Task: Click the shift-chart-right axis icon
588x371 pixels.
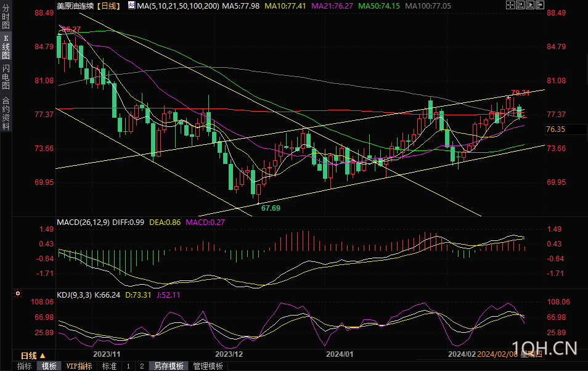Action: 530,5
